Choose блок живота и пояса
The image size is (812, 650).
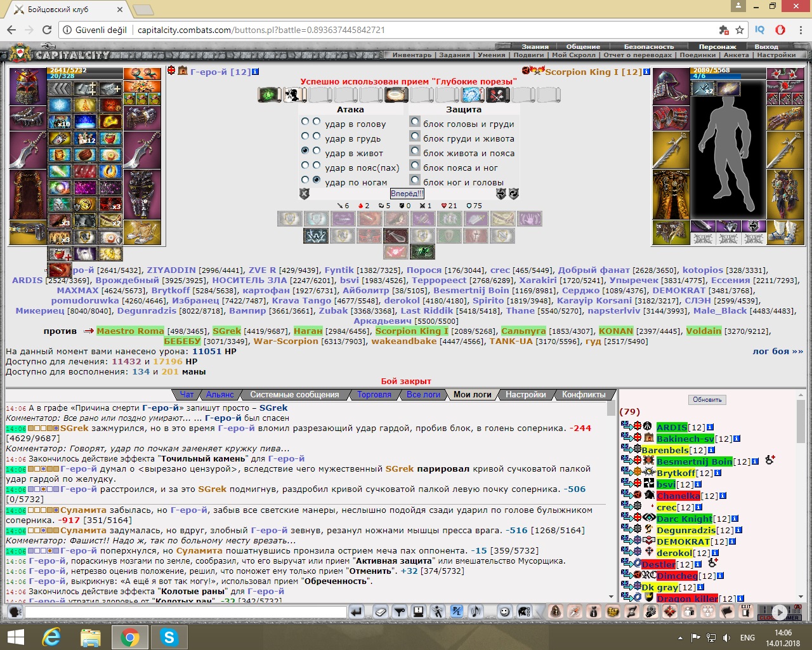click(x=415, y=150)
